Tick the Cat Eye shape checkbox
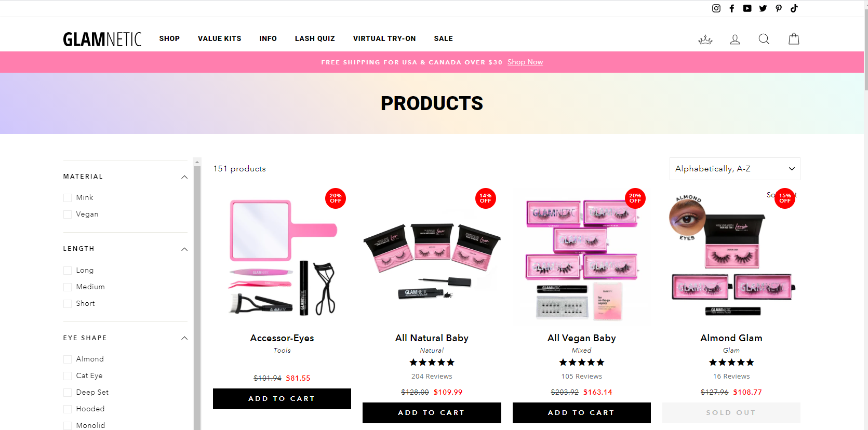Viewport: 868px width, 430px height. click(x=68, y=376)
